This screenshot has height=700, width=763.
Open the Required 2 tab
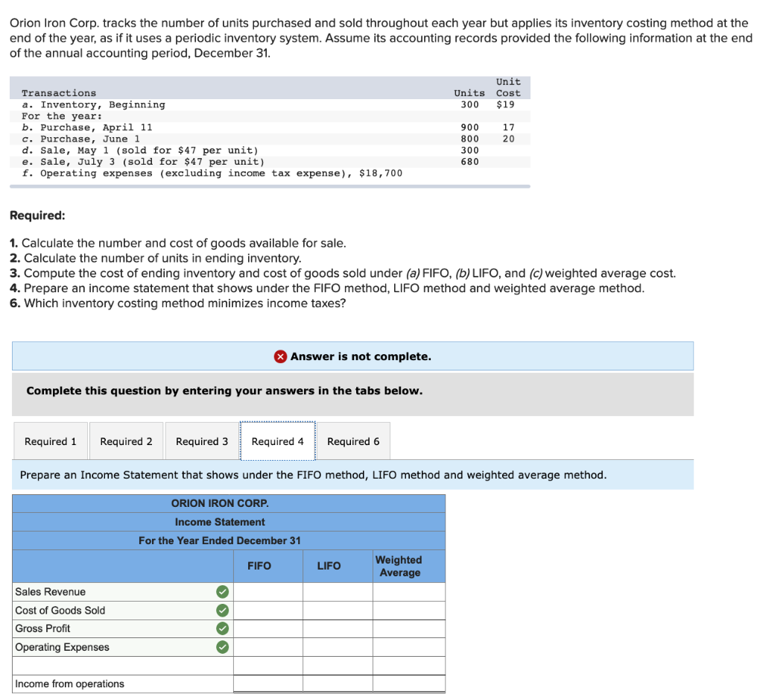(126, 441)
